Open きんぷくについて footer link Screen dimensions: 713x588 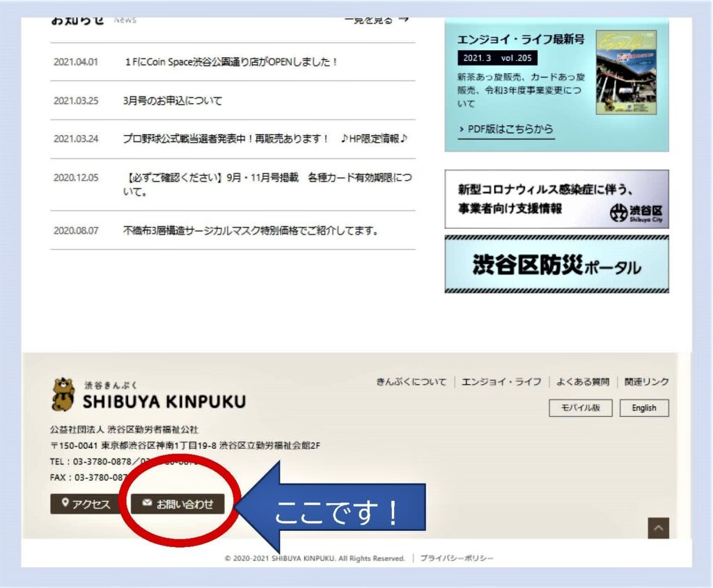pos(411,382)
